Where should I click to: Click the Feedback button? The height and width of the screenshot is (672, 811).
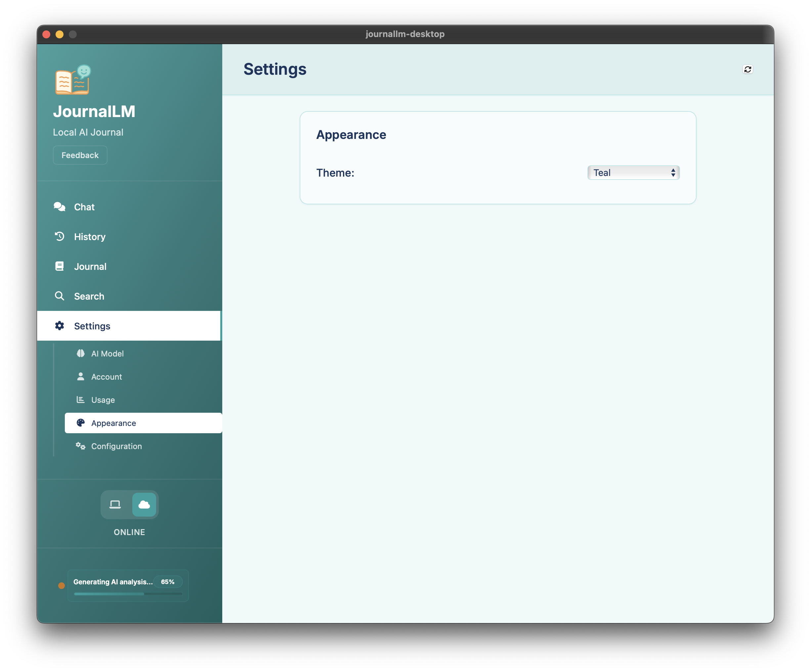click(x=80, y=155)
